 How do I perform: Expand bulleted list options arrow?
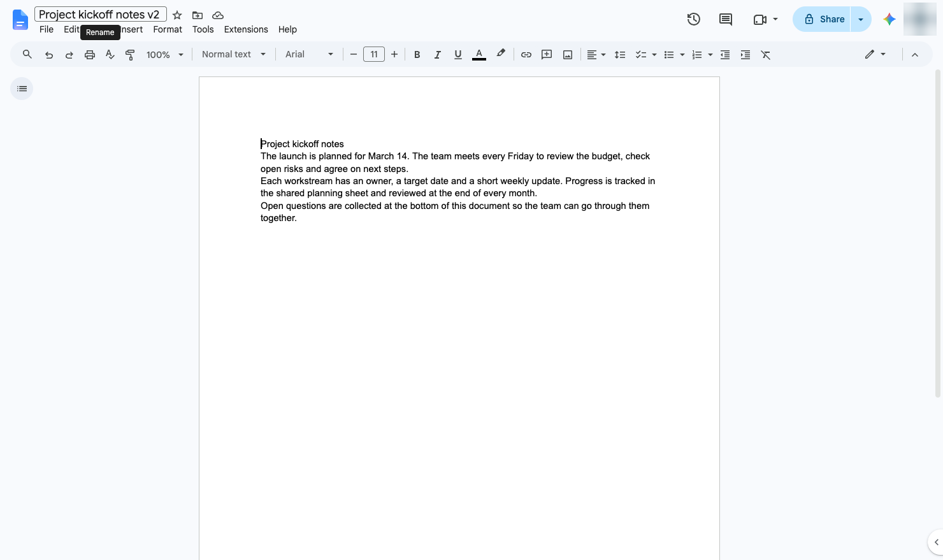click(682, 55)
